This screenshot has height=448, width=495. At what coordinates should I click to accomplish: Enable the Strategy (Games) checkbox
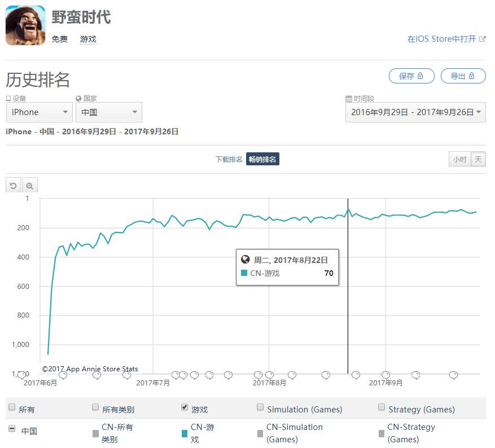tap(382, 407)
